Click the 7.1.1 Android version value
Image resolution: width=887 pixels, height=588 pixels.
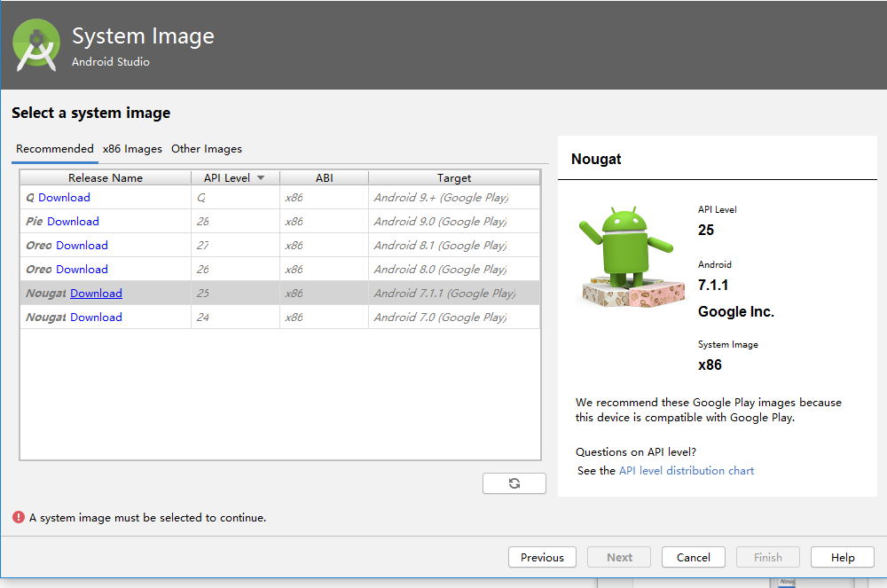[713, 285]
